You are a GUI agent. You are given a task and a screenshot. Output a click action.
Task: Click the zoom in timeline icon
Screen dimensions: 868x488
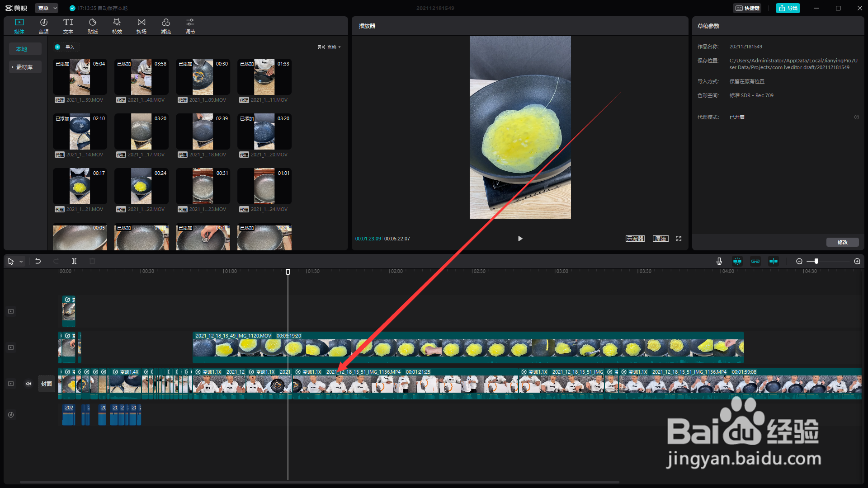[857, 261]
